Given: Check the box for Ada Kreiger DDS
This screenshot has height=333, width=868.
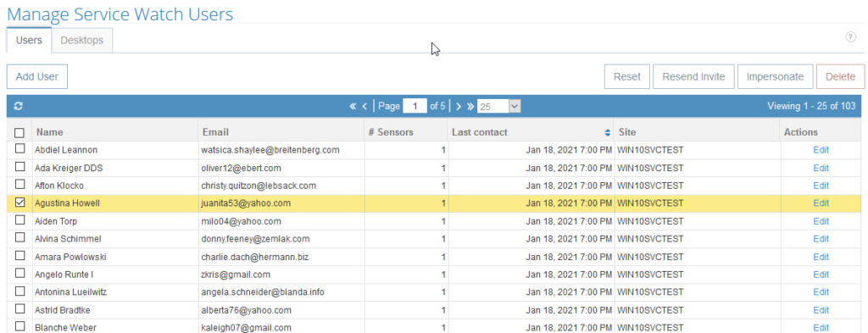Looking at the screenshot, I should click(19, 166).
